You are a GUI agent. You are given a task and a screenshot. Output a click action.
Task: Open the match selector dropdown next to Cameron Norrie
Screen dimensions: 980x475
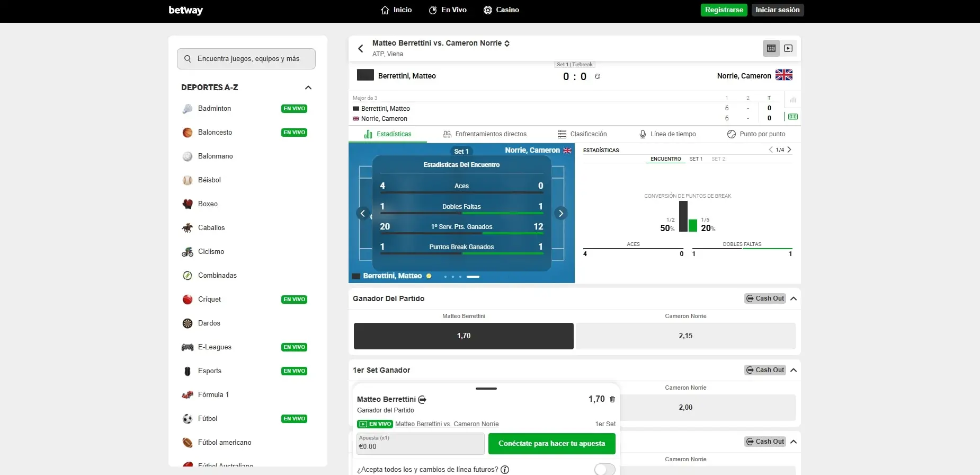coord(507,43)
